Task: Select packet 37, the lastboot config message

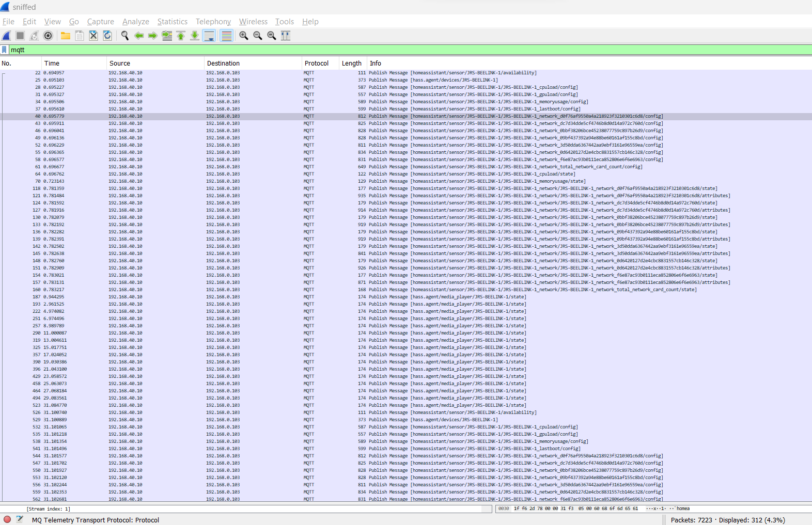Action: click(x=406, y=109)
